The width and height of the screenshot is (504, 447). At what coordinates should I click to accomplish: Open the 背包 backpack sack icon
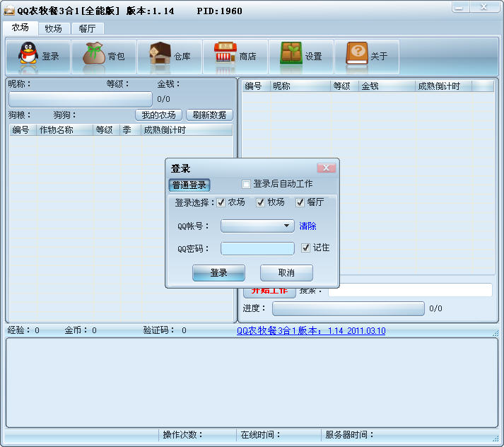(94, 53)
